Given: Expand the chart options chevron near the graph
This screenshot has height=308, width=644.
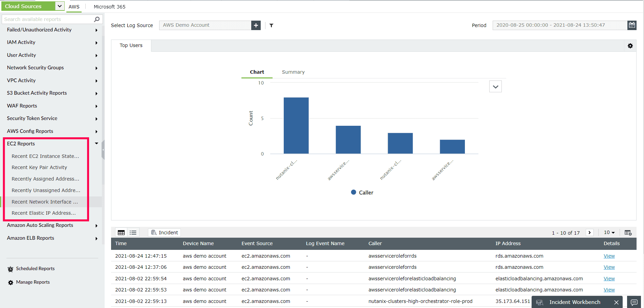Looking at the screenshot, I should point(495,86).
